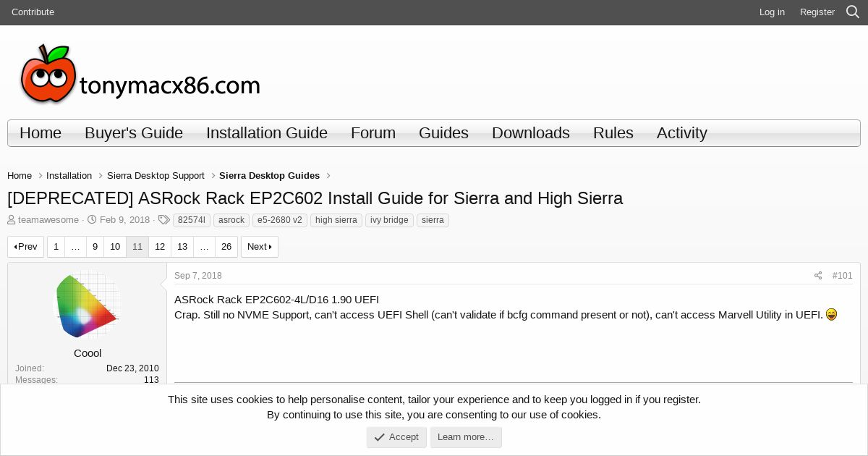The image size is (868, 456).
Task: Open the Coool username link
Action: click(88, 353)
